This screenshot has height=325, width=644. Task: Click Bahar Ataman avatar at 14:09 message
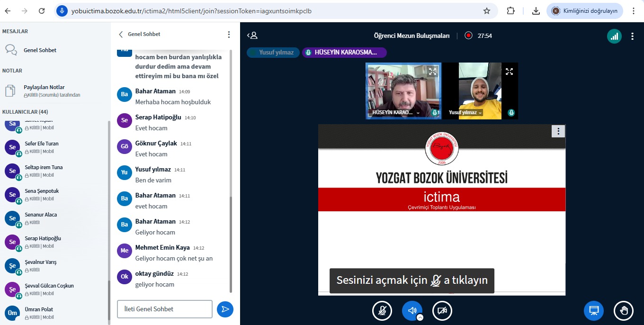125,94
